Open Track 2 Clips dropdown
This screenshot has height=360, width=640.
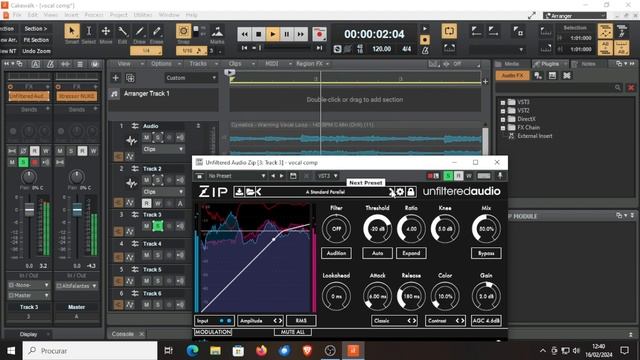[x=163, y=191]
